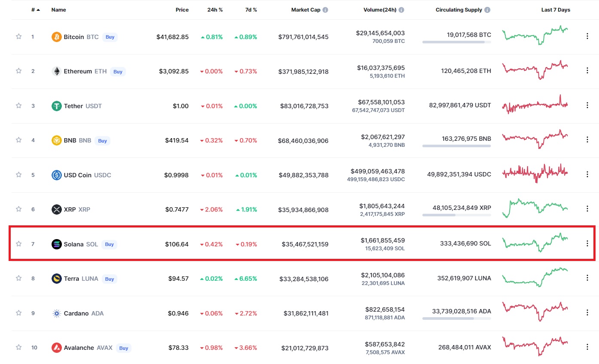
Task: Click Buy button next to Avalanche
Action: 124,348
